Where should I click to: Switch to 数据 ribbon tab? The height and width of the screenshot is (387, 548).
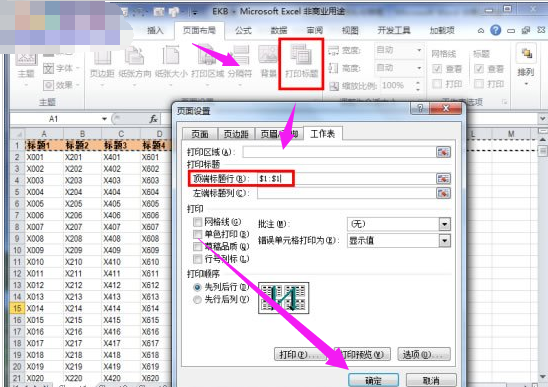tap(279, 31)
